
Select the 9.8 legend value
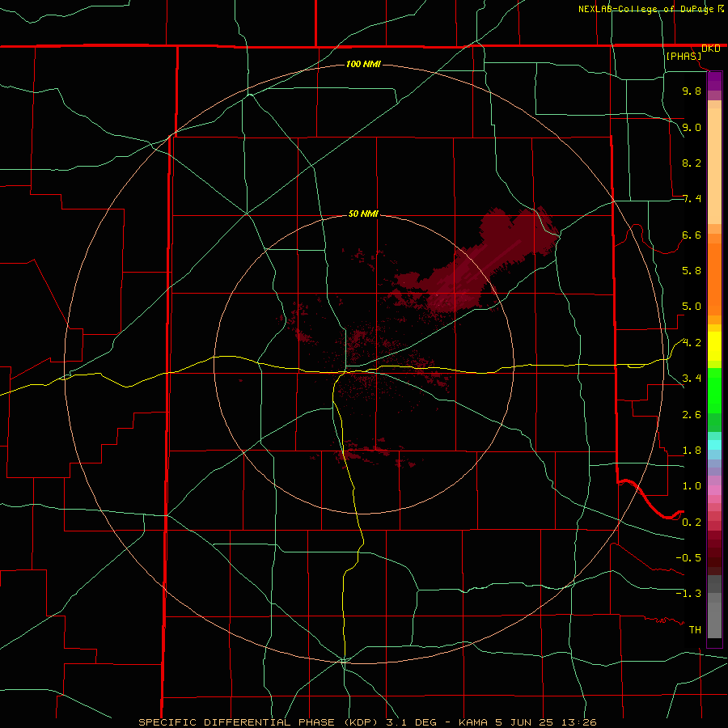coord(692,91)
